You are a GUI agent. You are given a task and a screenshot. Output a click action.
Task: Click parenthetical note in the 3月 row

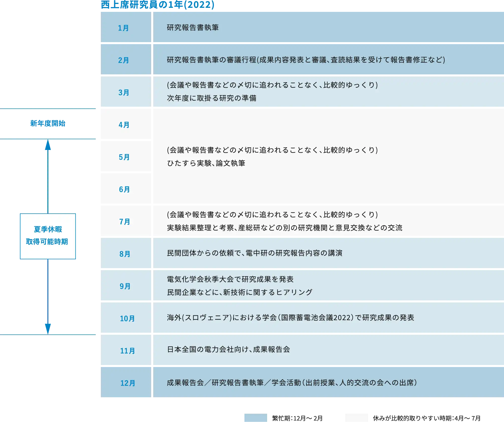pos(272,85)
